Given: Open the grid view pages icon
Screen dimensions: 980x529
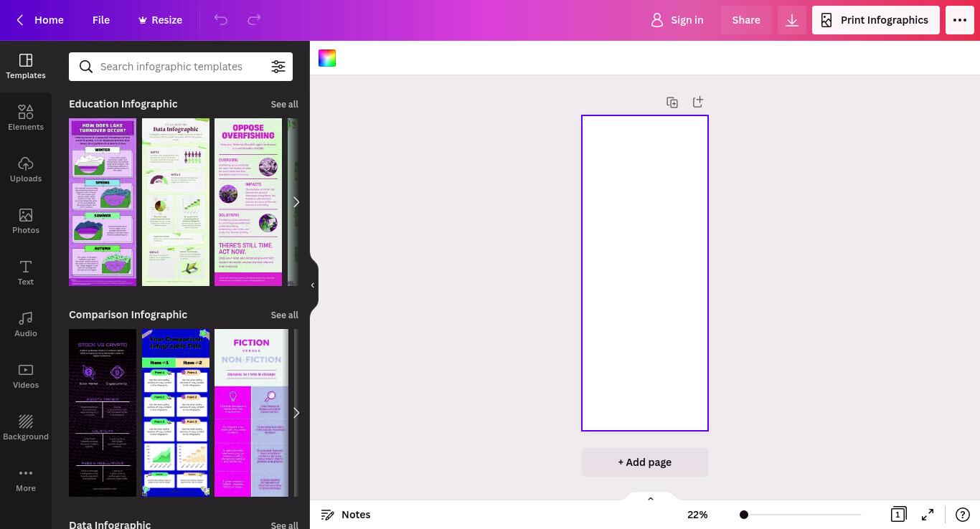Looking at the screenshot, I should point(897,515).
